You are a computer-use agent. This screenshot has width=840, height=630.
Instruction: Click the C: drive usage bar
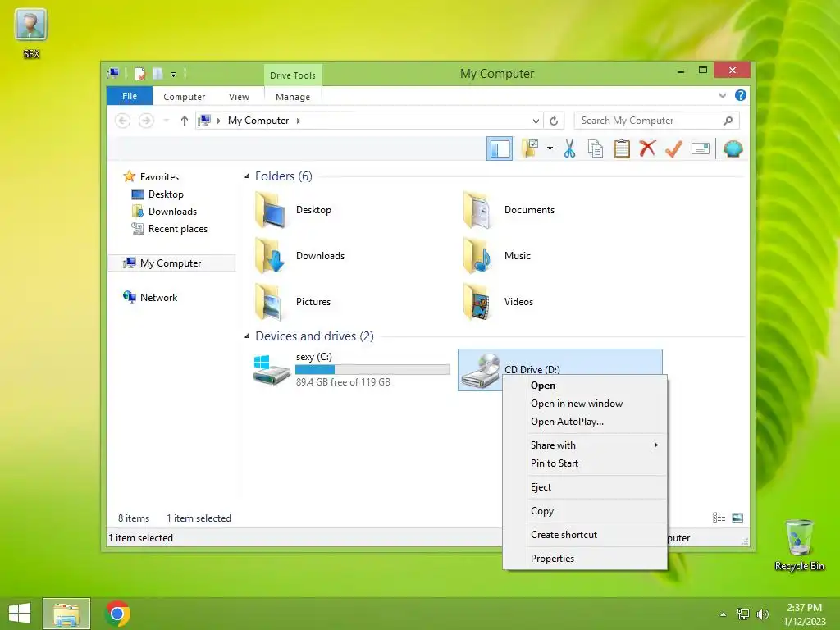click(372, 369)
